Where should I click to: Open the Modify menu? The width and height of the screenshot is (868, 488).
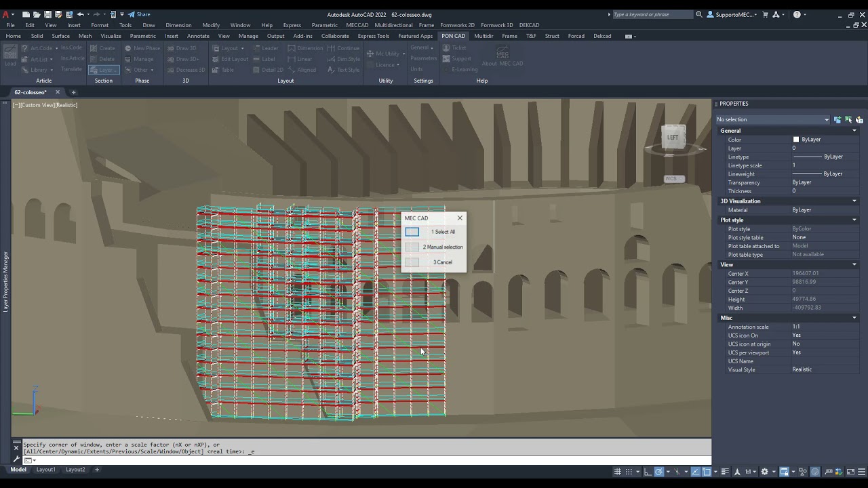point(210,25)
